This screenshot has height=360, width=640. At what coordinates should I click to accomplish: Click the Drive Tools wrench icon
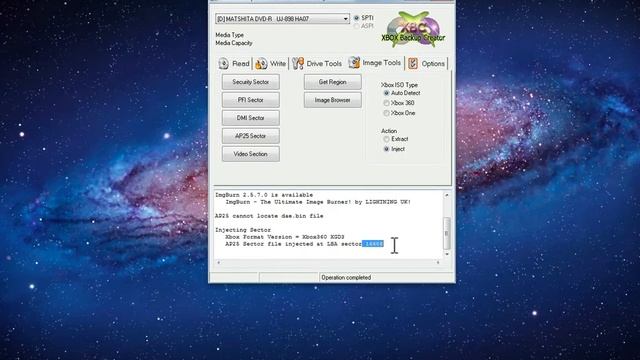[298, 63]
